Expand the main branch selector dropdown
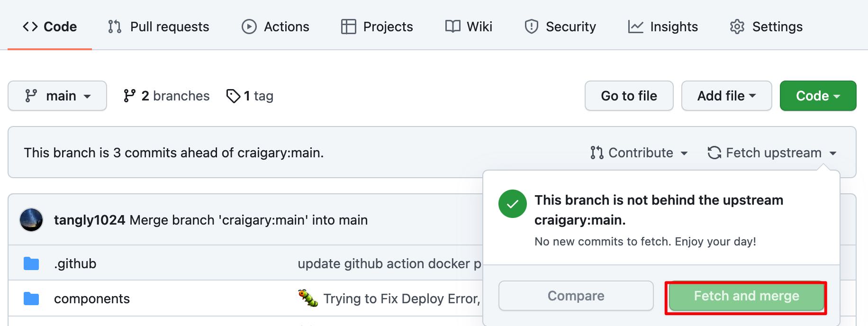Viewport: 868px width, 326px height. pos(57,96)
